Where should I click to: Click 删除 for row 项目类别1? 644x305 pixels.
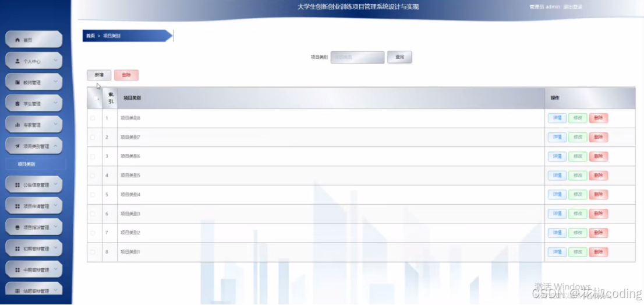coord(599,252)
